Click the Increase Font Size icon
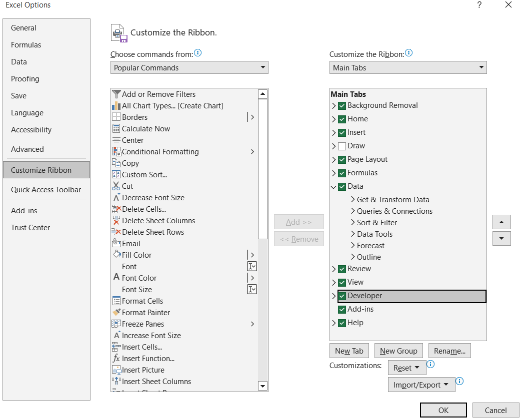 coord(116,335)
